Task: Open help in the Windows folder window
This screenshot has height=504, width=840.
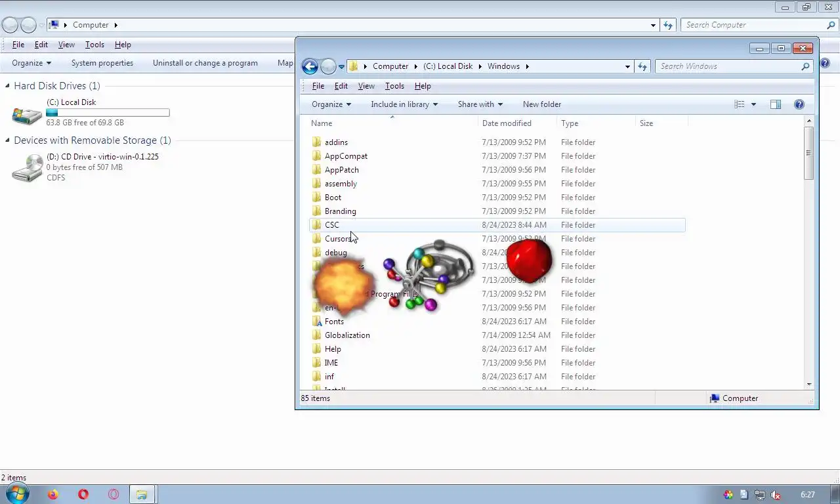Action: [799, 104]
